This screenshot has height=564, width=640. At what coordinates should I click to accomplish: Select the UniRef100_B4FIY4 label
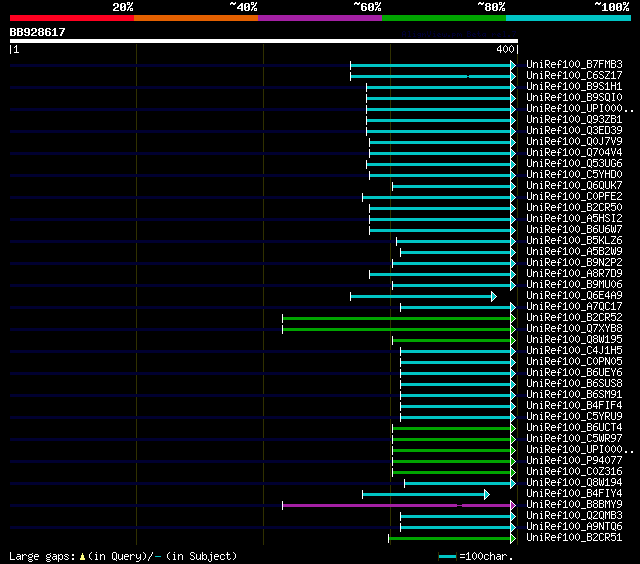(574, 494)
